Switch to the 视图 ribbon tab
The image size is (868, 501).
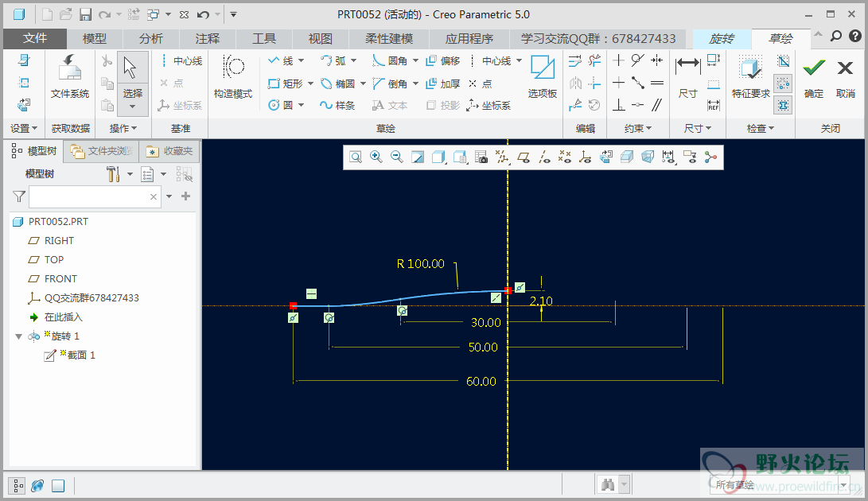[x=321, y=39]
